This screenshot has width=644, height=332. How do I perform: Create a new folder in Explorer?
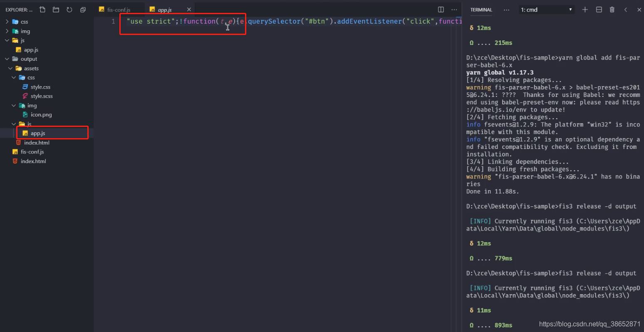tap(56, 10)
